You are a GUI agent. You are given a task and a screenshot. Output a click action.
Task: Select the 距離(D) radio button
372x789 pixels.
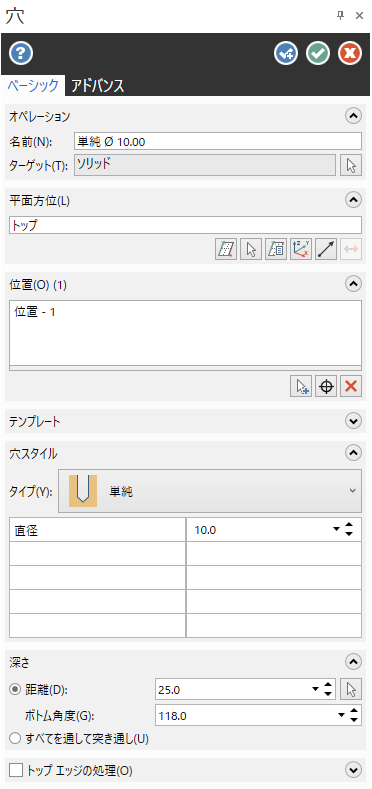(15, 689)
